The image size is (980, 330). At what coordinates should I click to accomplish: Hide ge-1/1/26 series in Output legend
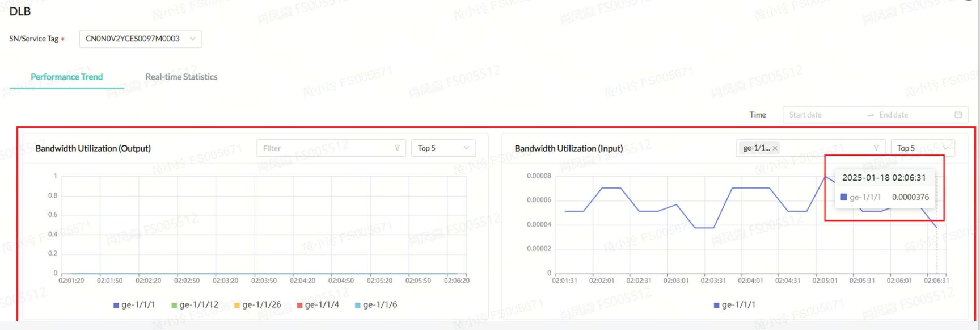click(257, 305)
